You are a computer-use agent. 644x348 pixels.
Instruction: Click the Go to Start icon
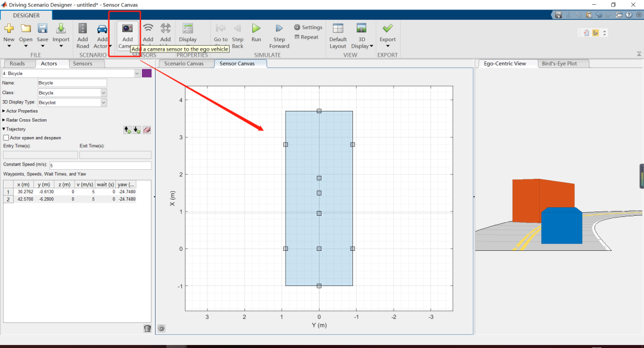point(221,29)
